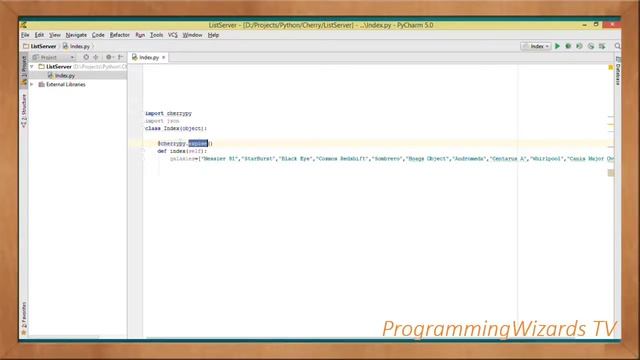The image size is (640, 360).
Task: Click Index.py file icon in project tree
Action: click(50, 76)
